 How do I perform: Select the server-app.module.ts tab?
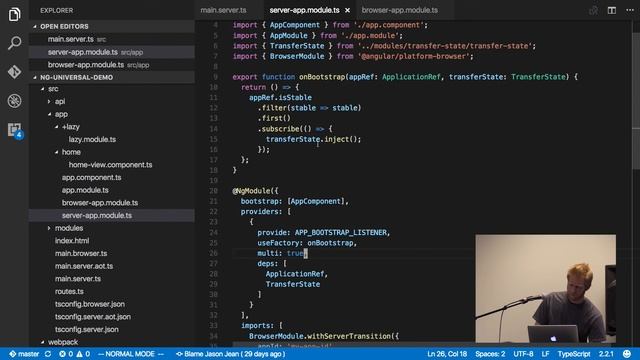(304, 10)
